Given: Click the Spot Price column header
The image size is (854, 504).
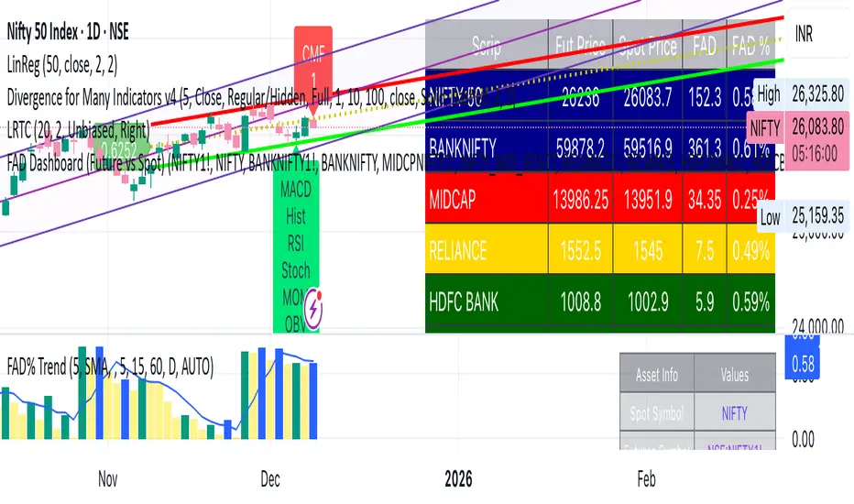Looking at the screenshot, I should [x=648, y=46].
